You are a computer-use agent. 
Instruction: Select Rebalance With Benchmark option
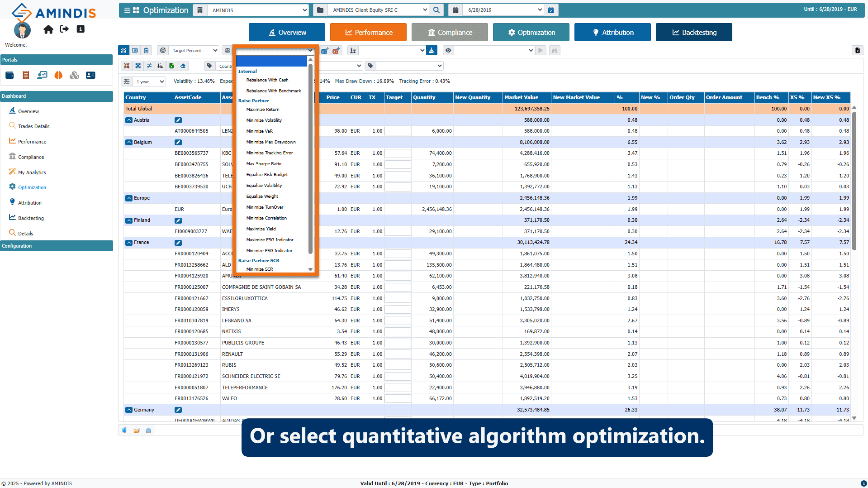click(x=273, y=91)
